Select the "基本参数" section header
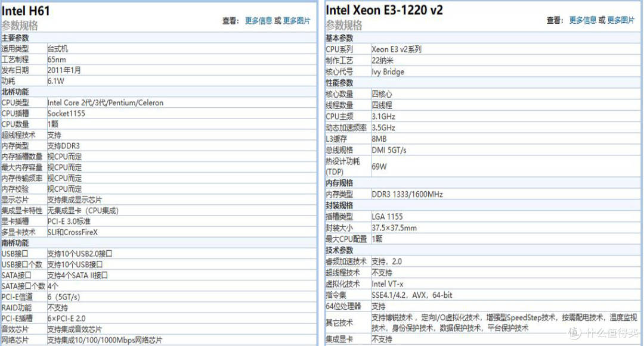The width and height of the screenshot is (644, 346). coord(340,38)
